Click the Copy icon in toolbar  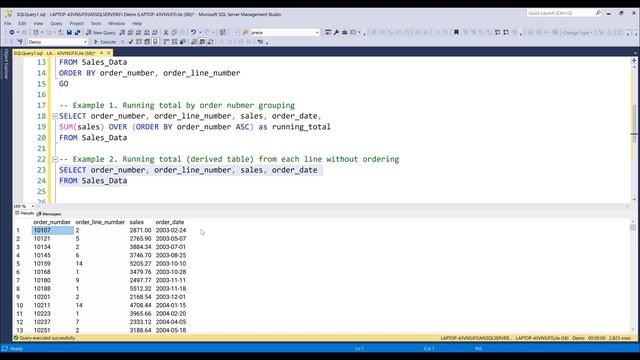(174, 32)
